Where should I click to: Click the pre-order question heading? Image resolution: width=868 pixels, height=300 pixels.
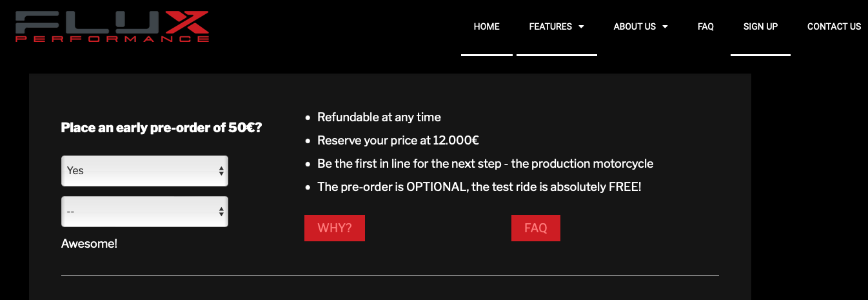tap(161, 128)
